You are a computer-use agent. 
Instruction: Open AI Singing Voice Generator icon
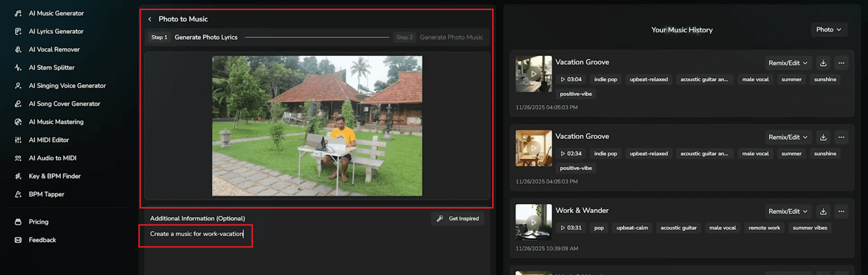[x=18, y=86]
